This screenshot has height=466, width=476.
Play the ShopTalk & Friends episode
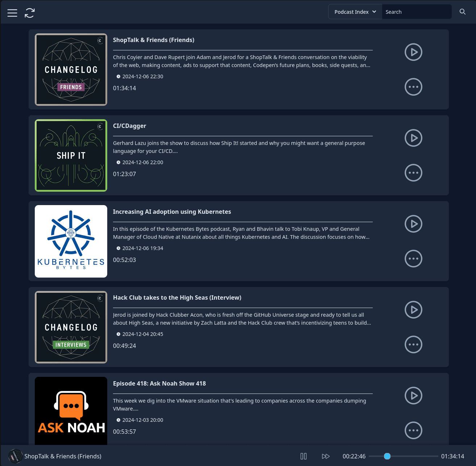(413, 52)
